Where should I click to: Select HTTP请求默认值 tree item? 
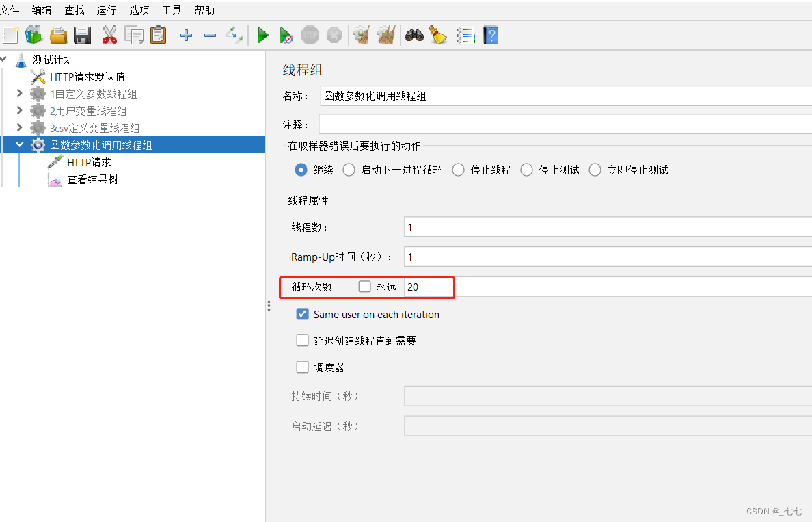87,77
